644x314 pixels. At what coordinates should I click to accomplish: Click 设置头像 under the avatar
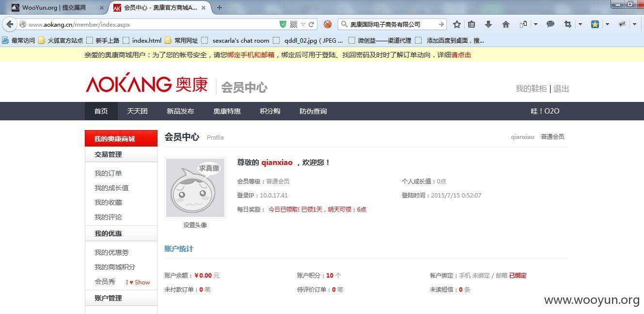click(x=195, y=225)
